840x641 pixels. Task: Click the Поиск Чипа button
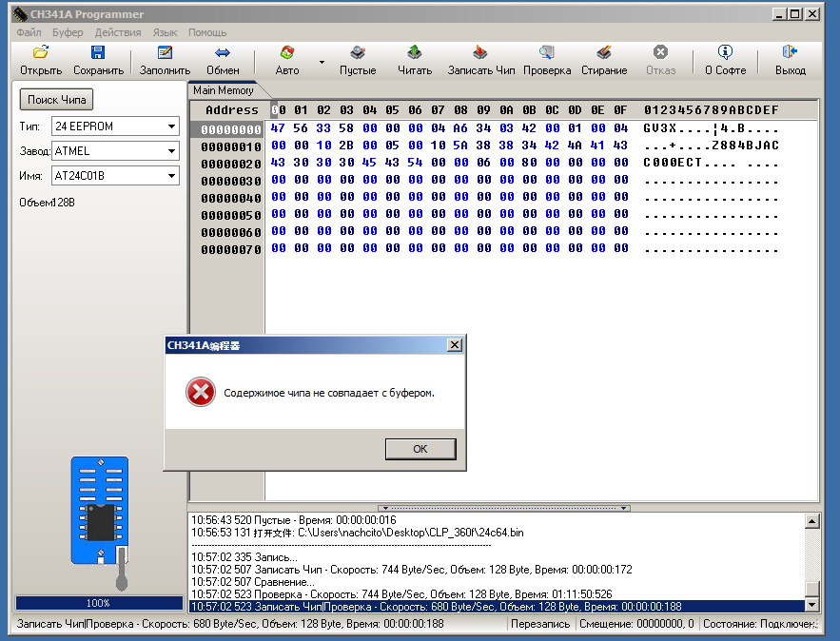tap(57, 100)
